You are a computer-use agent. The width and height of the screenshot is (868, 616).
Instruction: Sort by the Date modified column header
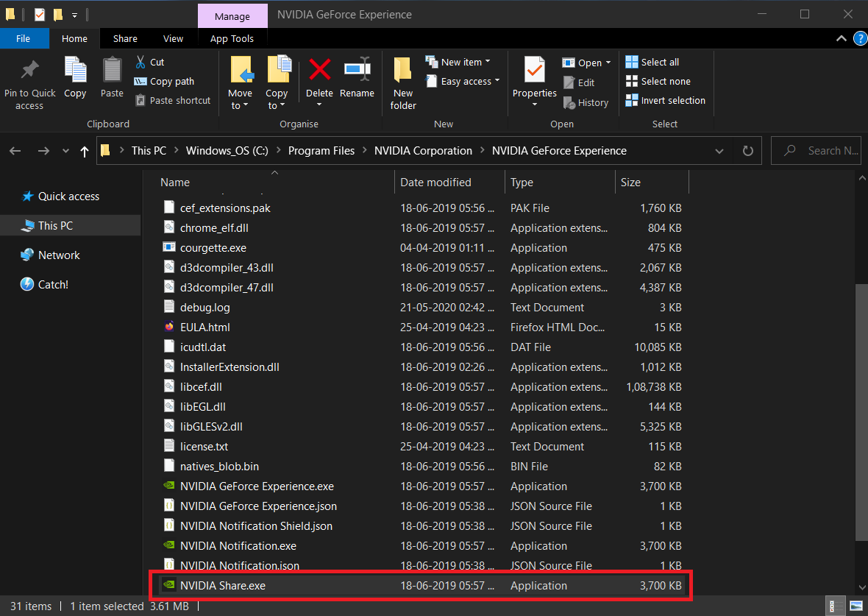(x=435, y=183)
